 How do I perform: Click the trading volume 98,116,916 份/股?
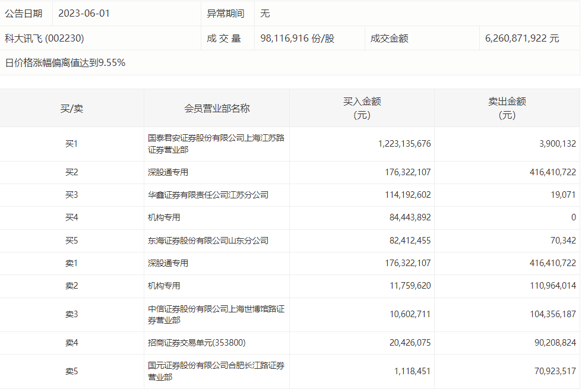[297, 39]
